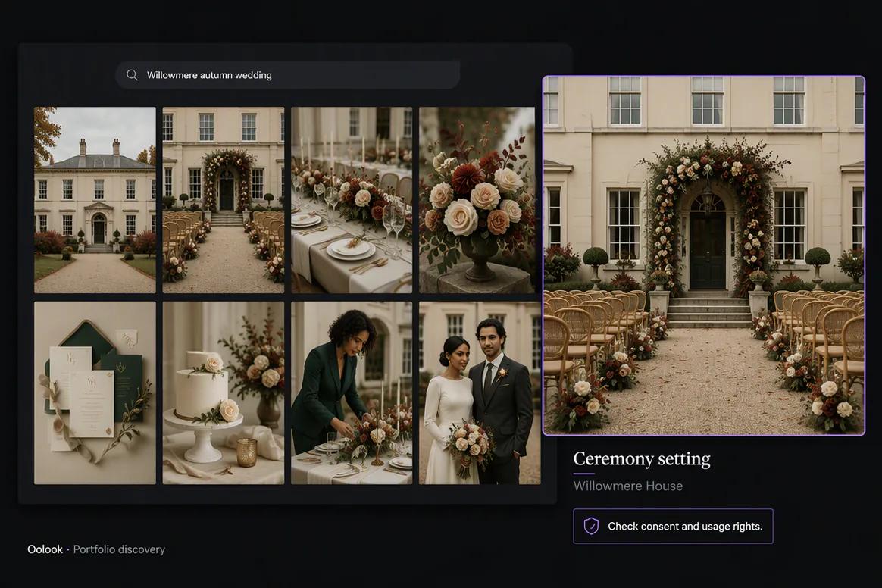
Task: Select the bride and groom portrait thumbnail
Action: (480, 393)
